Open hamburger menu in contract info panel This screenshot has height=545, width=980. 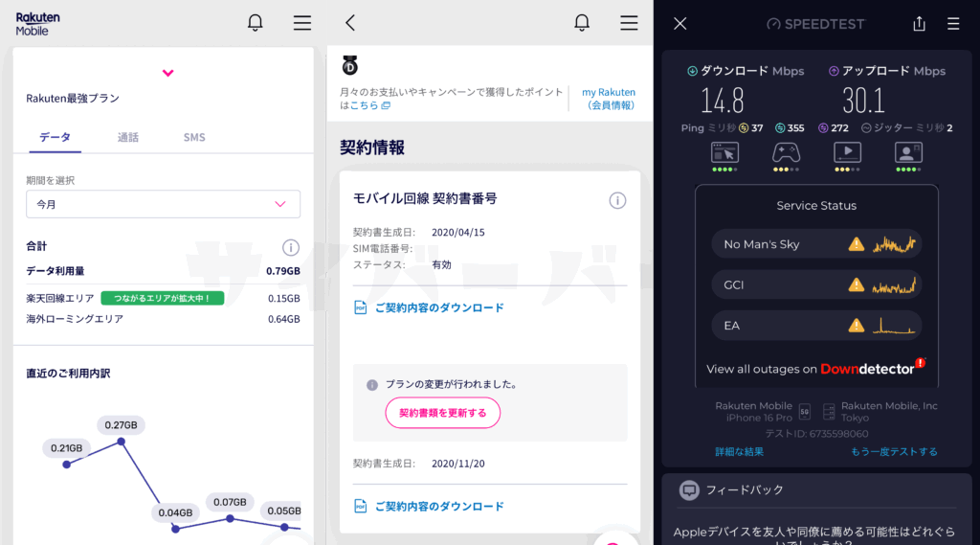pyautogui.click(x=630, y=23)
